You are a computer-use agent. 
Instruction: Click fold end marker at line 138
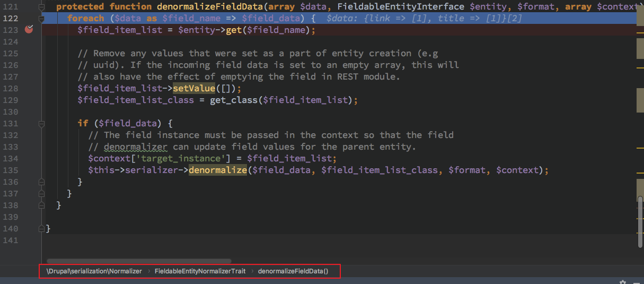click(41, 205)
